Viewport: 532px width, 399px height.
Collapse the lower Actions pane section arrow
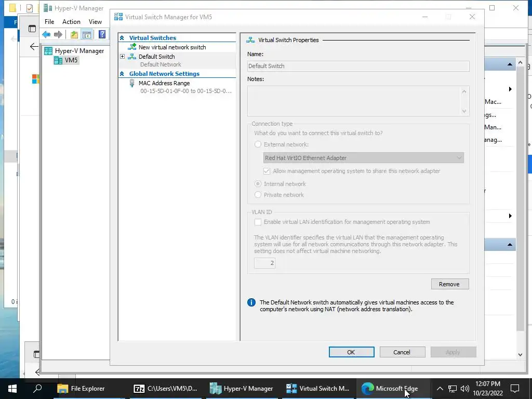(x=510, y=245)
